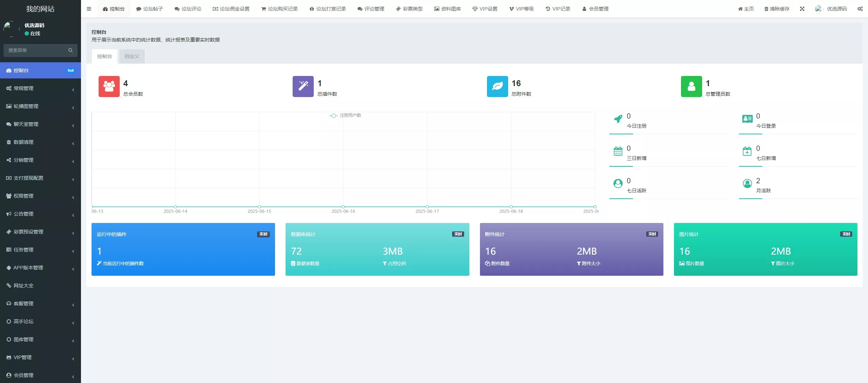Toggle the 注册用户数 chart legend series
Screen dimensions: 868x383
345,115
